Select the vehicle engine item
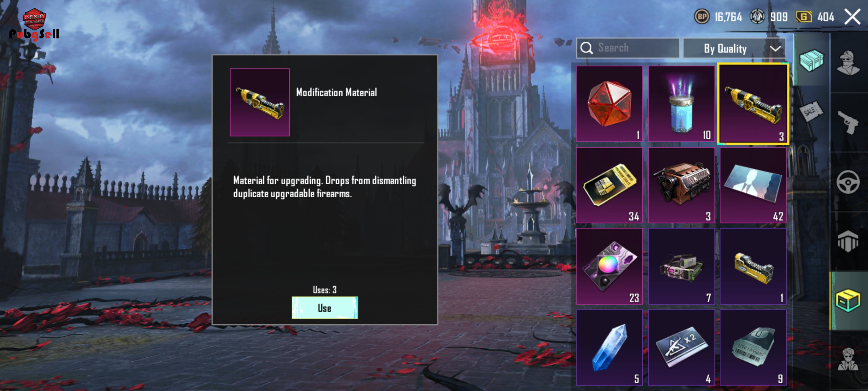This screenshot has width=868, height=391. coord(681,185)
